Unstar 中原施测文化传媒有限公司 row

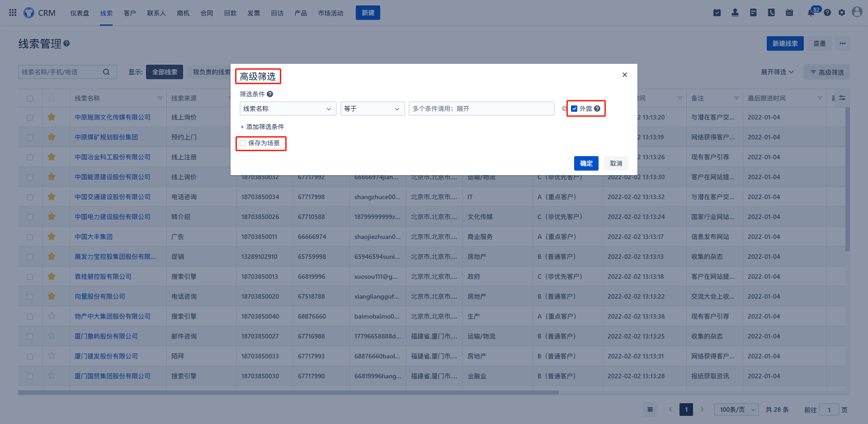(x=52, y=117)
